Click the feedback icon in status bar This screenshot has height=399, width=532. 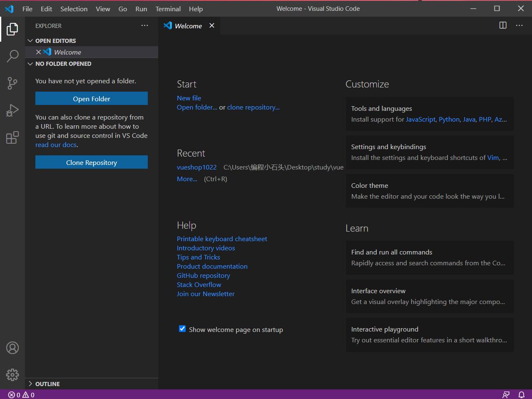506,395
